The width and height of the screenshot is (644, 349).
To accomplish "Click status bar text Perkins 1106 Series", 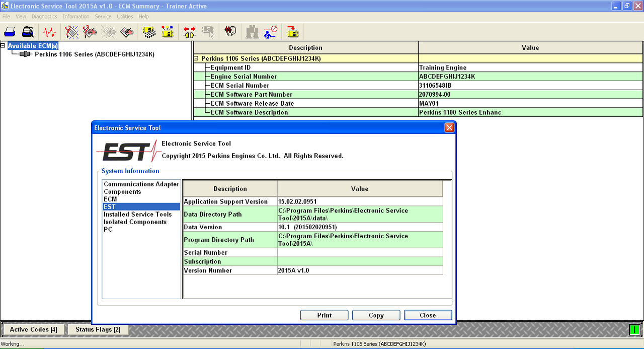I will point(379,344).
